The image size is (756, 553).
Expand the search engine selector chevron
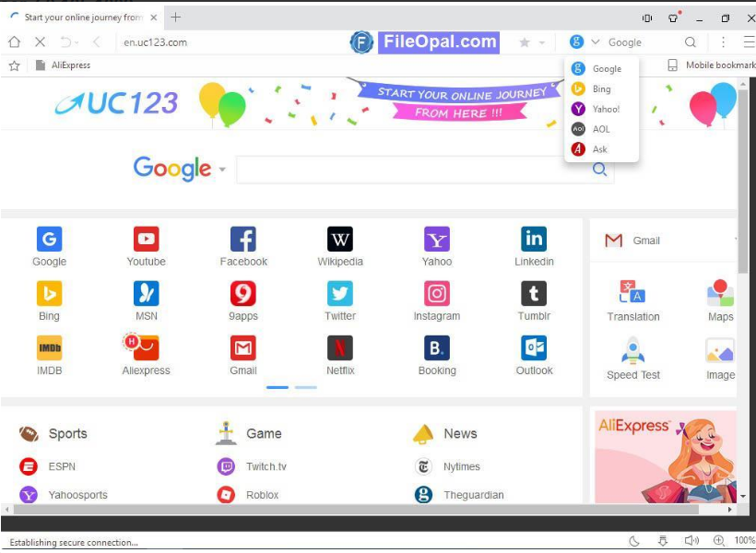click(596, 42)
